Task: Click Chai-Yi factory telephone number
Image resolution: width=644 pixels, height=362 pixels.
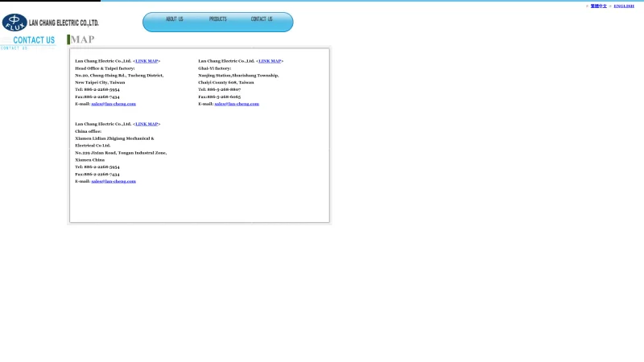Action: [x=224, y=89]
